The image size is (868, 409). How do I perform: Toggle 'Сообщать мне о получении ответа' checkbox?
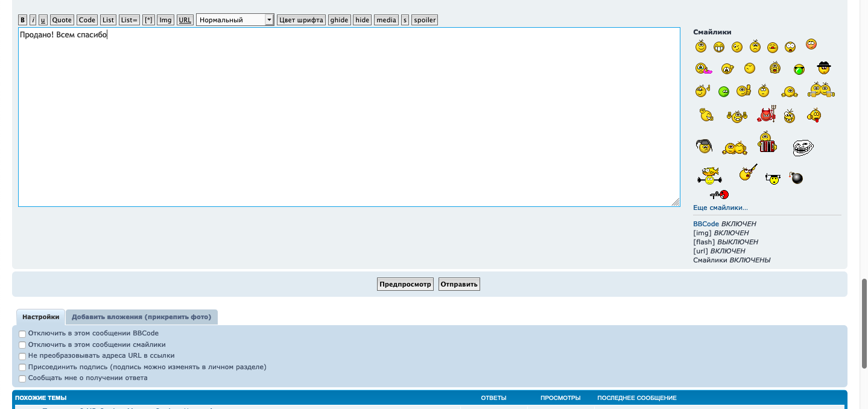tap(22, 379)
